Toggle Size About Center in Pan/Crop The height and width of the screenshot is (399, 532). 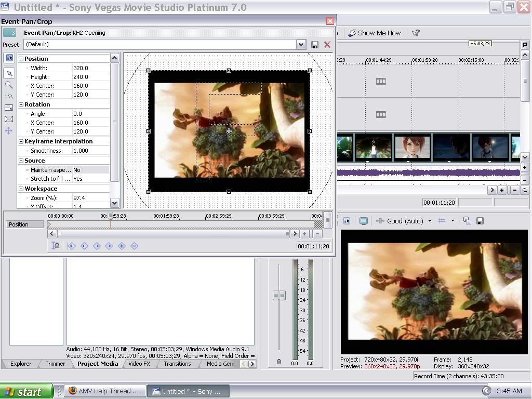click(x=9, y=119)
